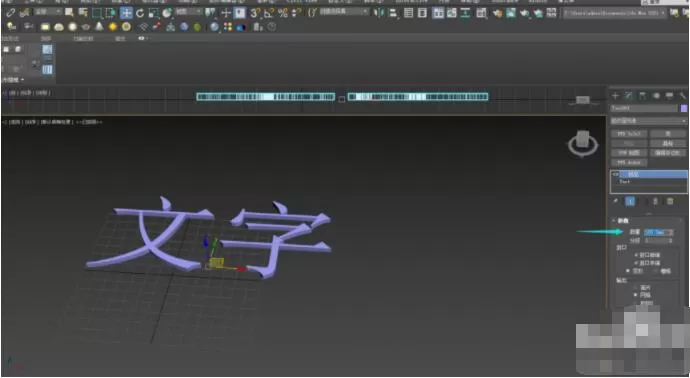This screenshot has height=378, width=690.
Task: Open the Material Editor
Action: click(x=481, y=13)
